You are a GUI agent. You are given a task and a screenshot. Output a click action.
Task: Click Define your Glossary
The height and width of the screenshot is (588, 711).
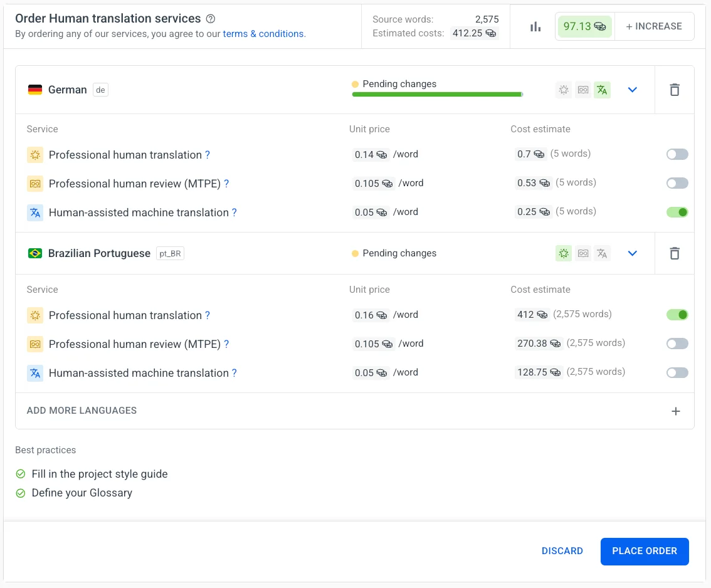[82, 493]
